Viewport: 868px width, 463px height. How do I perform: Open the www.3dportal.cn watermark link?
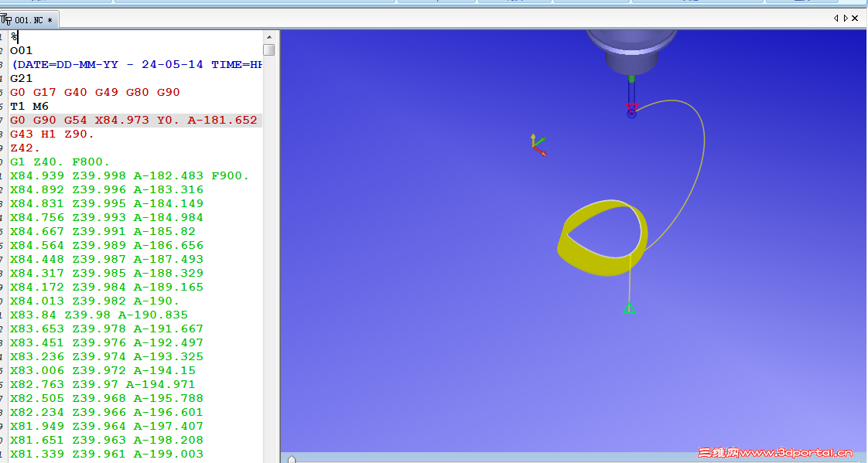pos(797,452)
